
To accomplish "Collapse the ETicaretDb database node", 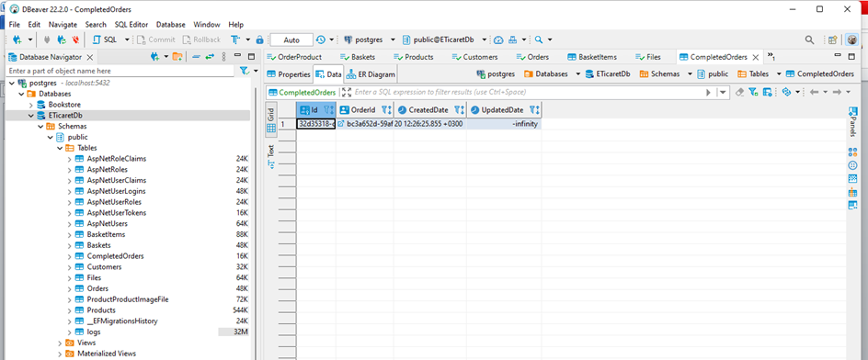I will pos(31,116).
